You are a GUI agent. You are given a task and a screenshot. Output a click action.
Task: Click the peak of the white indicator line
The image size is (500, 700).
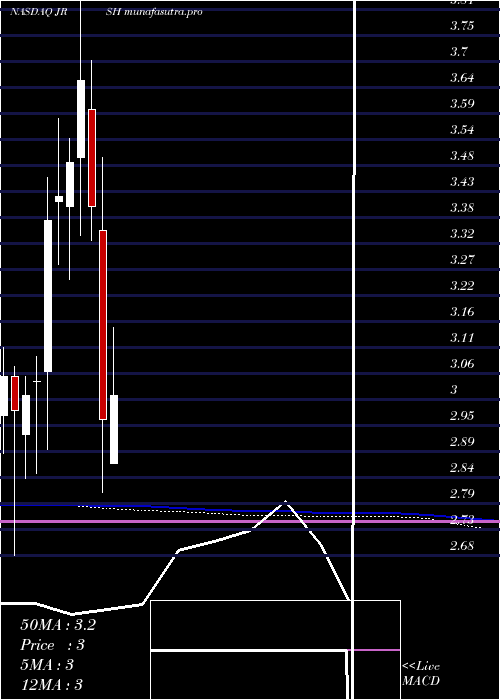coord(285,502)
